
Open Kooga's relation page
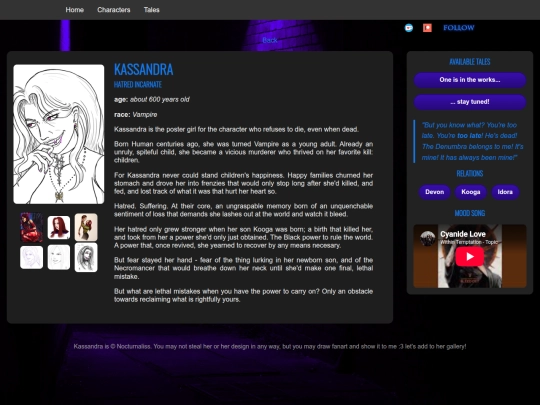coord(471,192)
